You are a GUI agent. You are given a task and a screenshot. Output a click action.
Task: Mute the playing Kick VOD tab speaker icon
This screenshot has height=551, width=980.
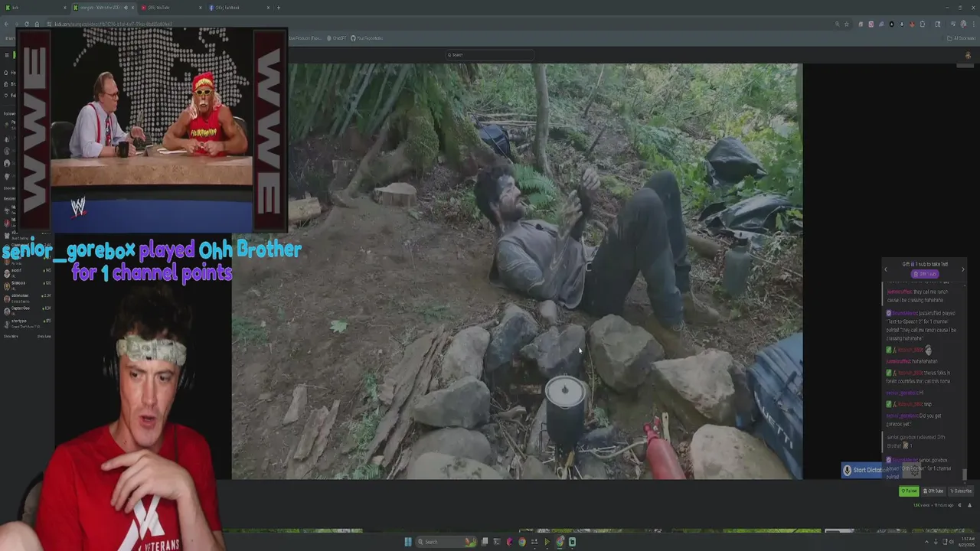click(126, 8)
